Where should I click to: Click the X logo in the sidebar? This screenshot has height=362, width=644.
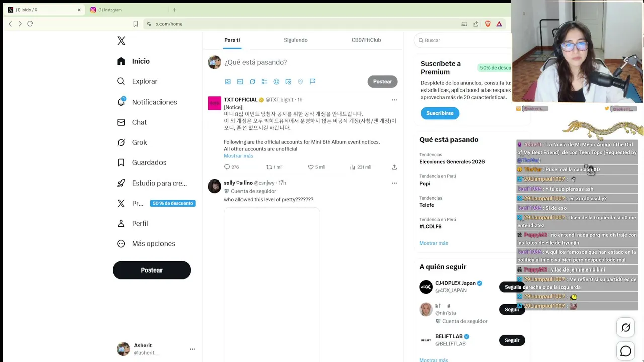pos(121,41)
